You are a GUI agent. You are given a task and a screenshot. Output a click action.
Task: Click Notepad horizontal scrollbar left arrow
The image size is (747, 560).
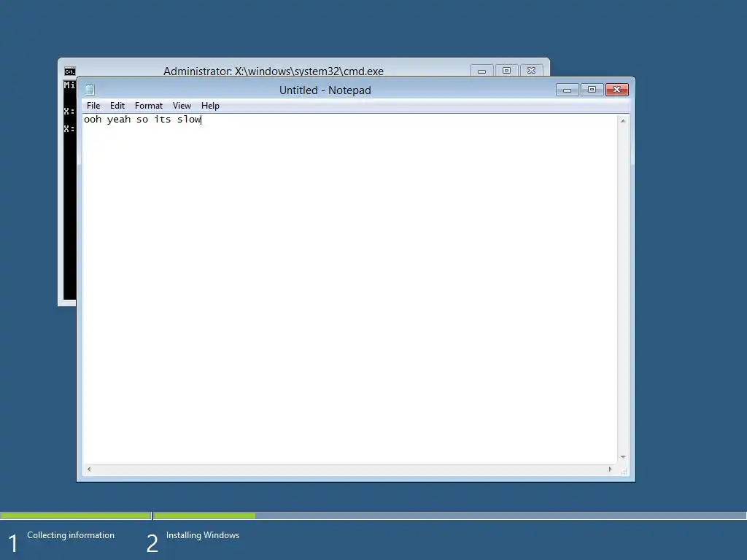[89, 470]
